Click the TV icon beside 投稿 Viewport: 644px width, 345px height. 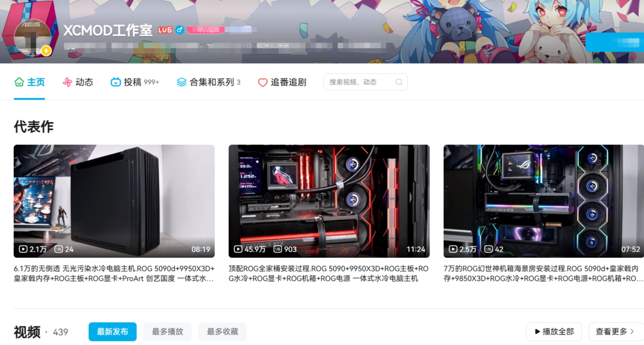[116, 82]
